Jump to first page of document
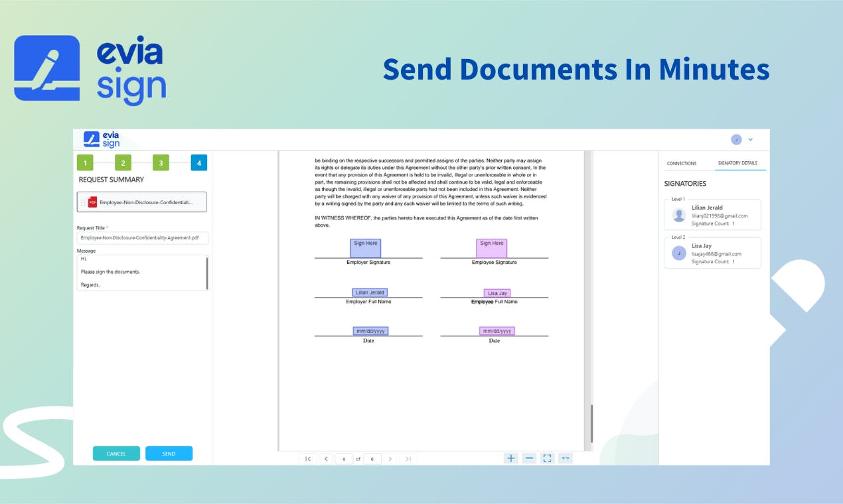The width and height of the screenshot is (843, 504). [x=308, y=458]
